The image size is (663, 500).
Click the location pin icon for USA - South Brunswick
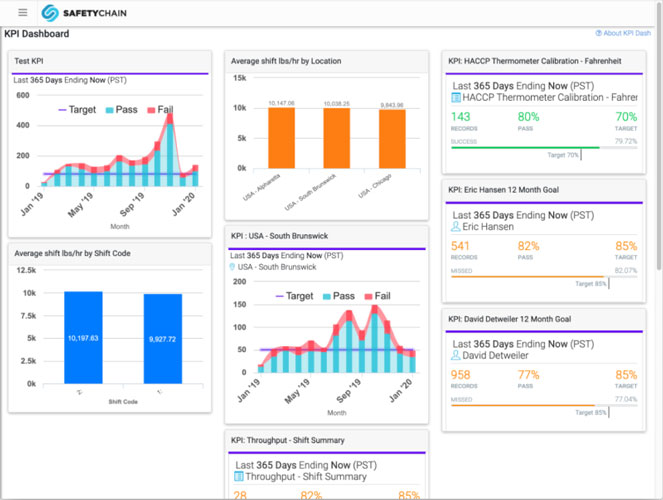(x=233, y=267)
